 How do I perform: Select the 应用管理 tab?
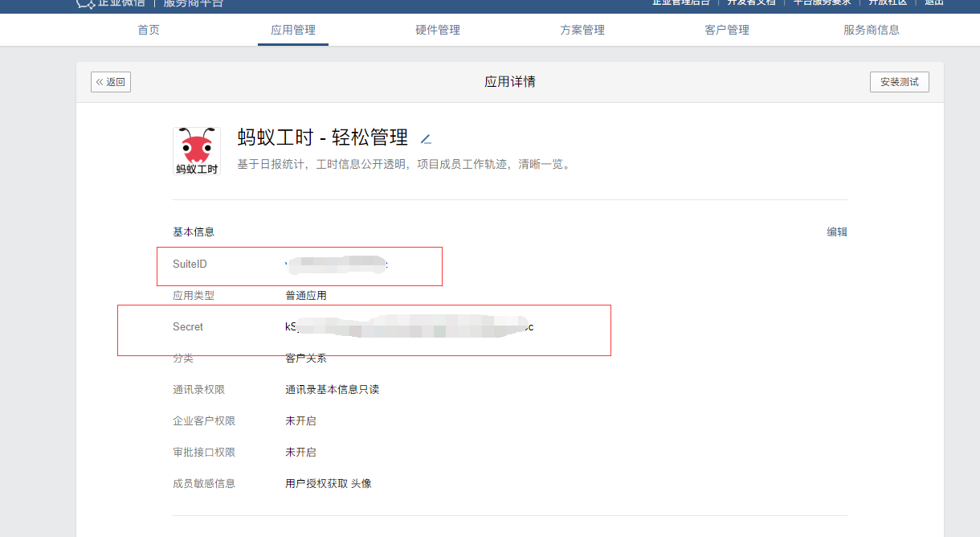click(293, 31)
